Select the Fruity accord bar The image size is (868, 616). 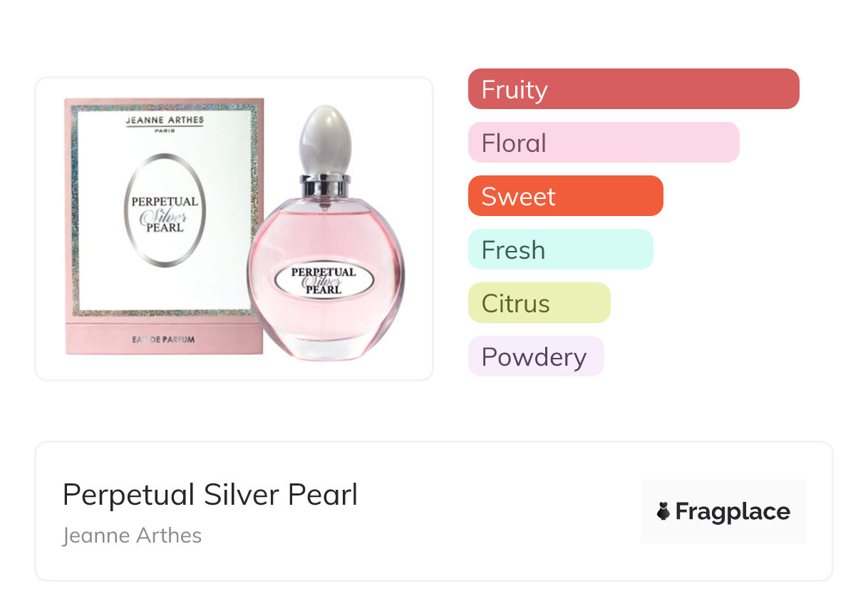click(x=633, y=89)
